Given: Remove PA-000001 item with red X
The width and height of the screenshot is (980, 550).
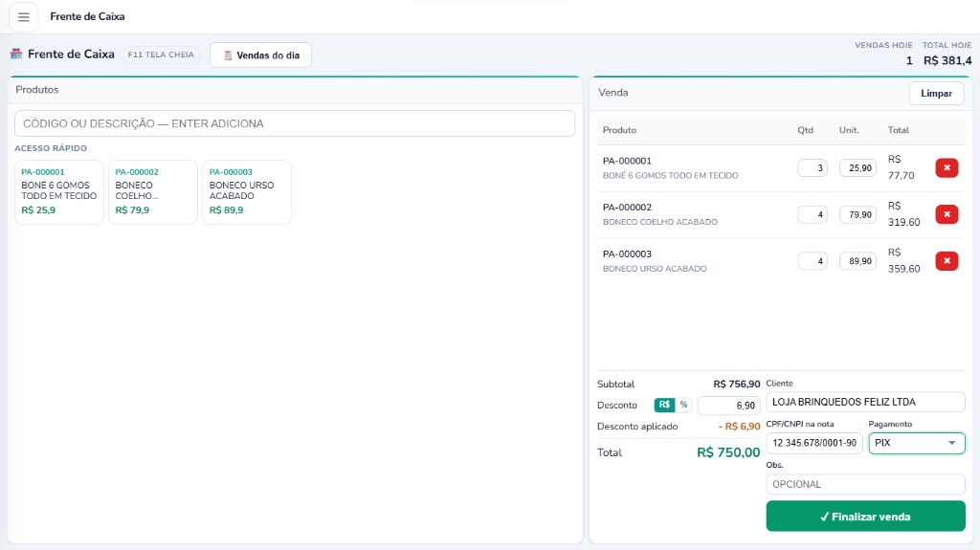Looking at the screenshot, I should pyautogui.click(x=947, y=167).
